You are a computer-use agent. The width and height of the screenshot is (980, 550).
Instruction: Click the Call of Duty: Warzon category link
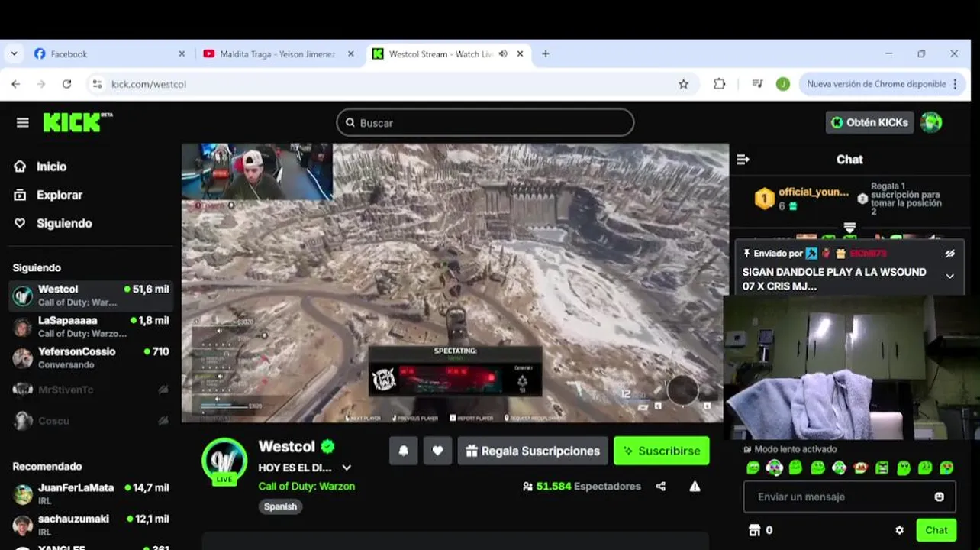pos(306,486)
